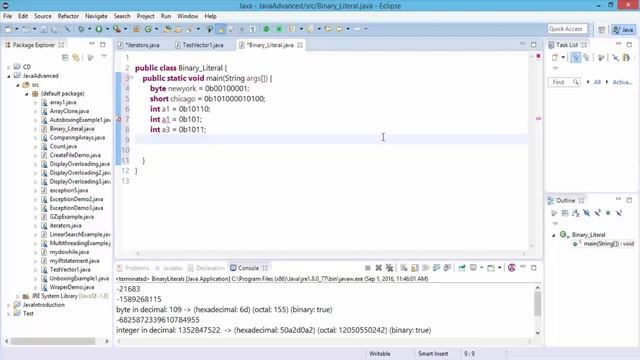This screenshot has height=360, width=640.
Task: Click the error marker on line 7
Action: coord(119,119)
